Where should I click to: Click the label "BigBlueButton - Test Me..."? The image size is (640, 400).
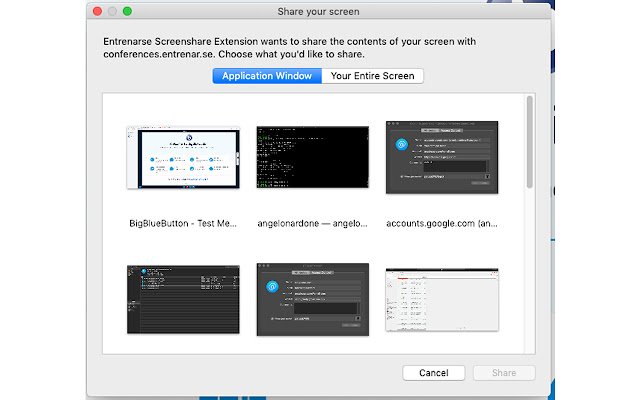pos(183,223)
